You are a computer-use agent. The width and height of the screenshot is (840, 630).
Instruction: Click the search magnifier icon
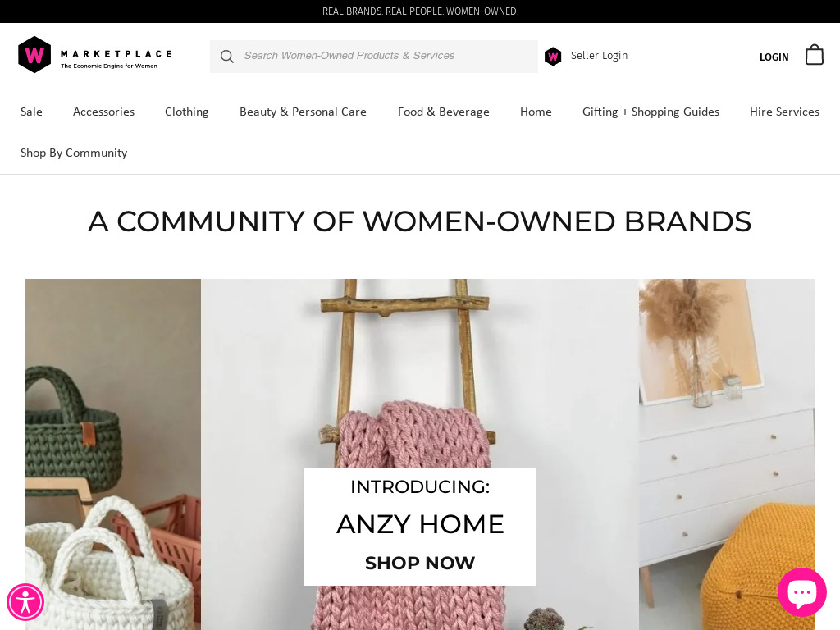coord(227,57)
